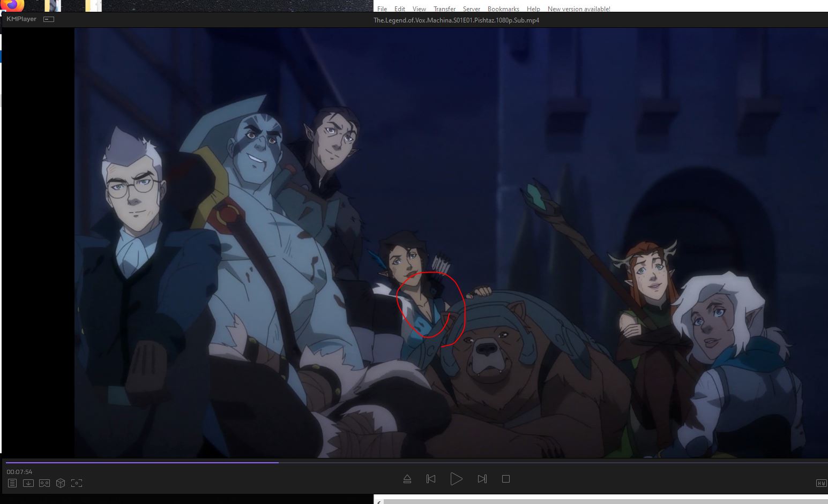Click the eject/open file icon
This screenshot has height=504, width=828.
tap(407, 479)
